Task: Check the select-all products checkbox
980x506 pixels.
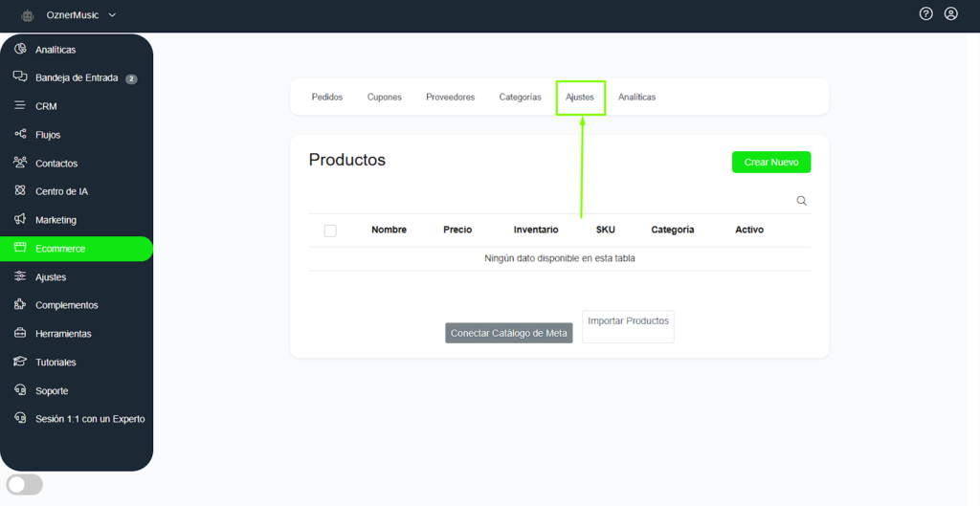Action: (330, 231)
